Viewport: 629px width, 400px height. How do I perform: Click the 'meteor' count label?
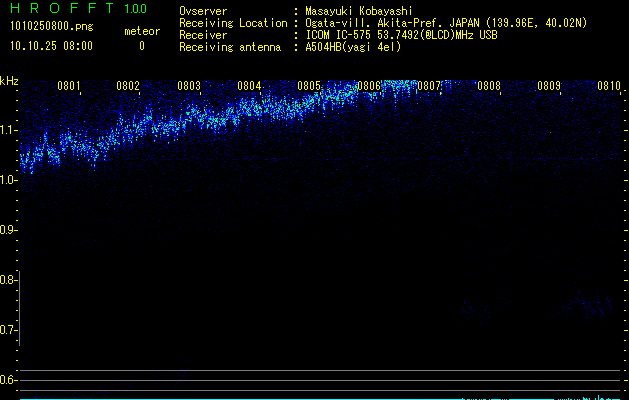142,31
